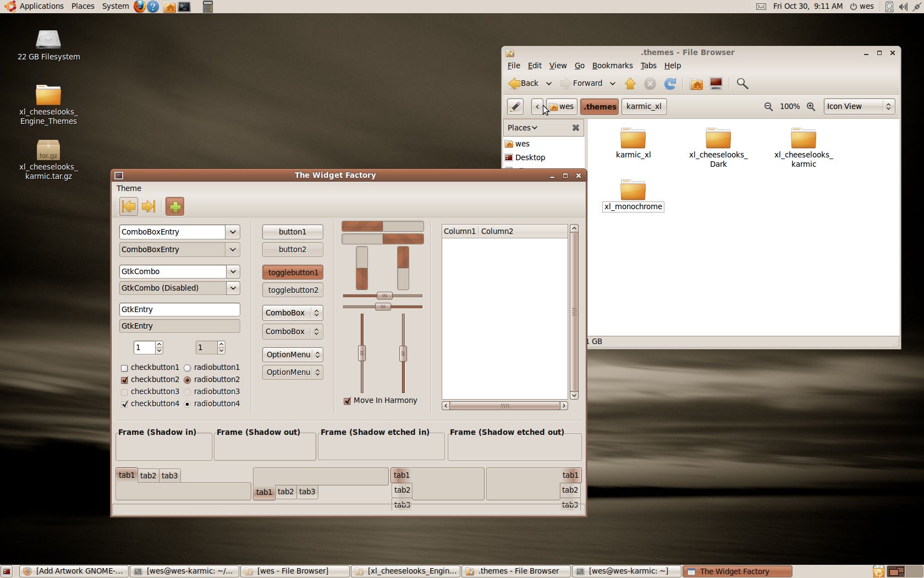The width and height of the screenshot is (924, 578).
Task: Select the karmic_xl folder icon
Action: point(633,138)
